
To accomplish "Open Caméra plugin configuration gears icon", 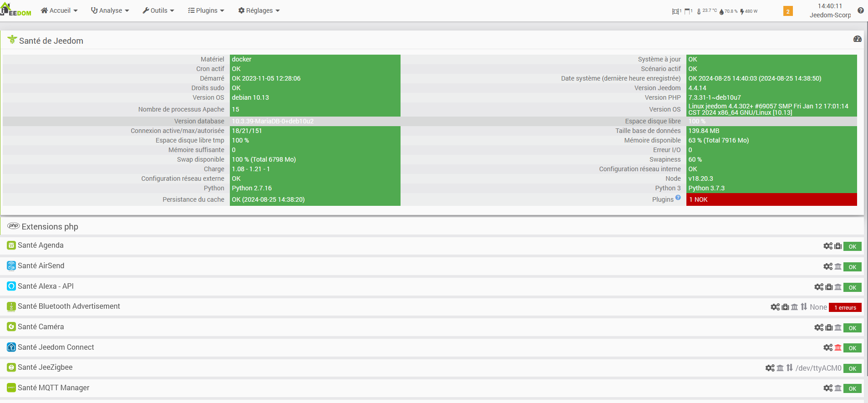I will (819, 327).
